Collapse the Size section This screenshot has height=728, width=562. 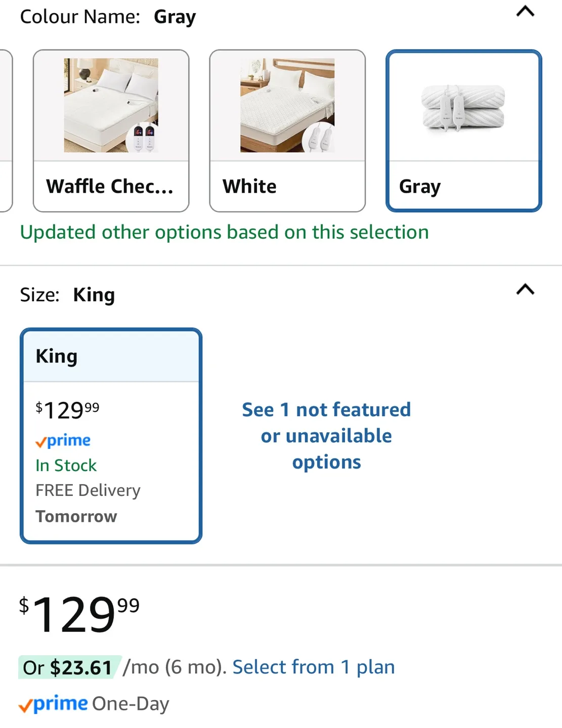pos(525,290)
